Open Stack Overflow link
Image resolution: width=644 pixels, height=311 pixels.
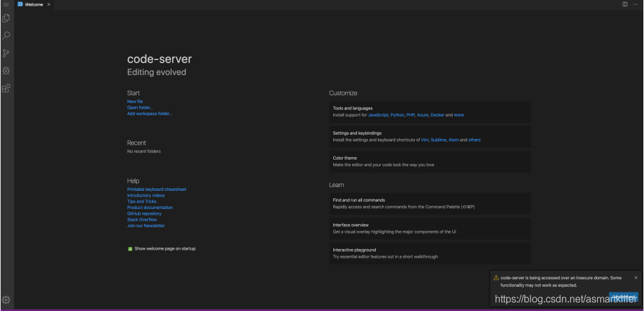[142, 220]
